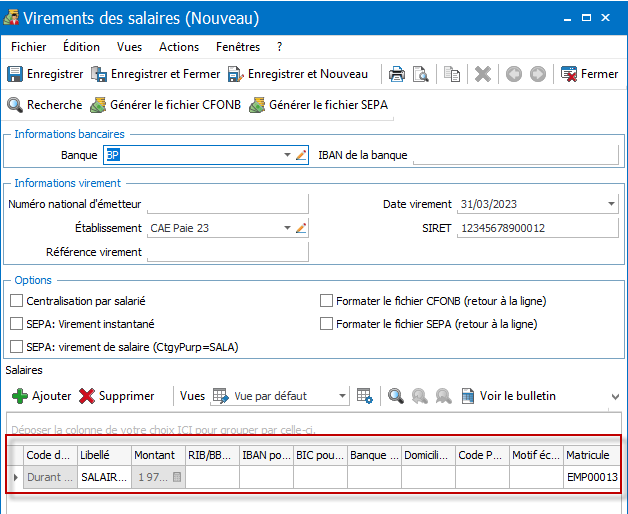Image resolution: width=628 pixels, height=514 pixels.
Task: Click Enregistrer et Fermer
Action: 155,74
